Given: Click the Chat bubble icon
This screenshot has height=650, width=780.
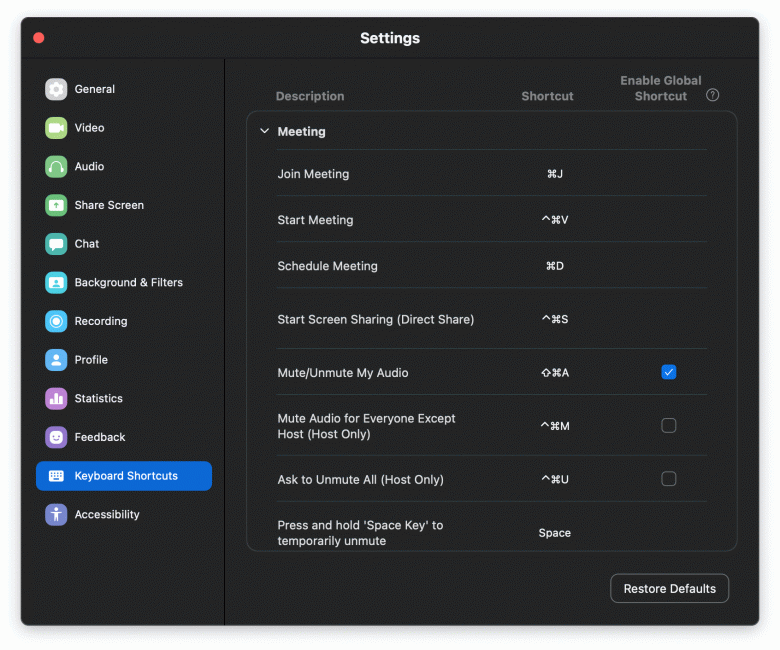Looking at the screenshot, I should (56, 244).
